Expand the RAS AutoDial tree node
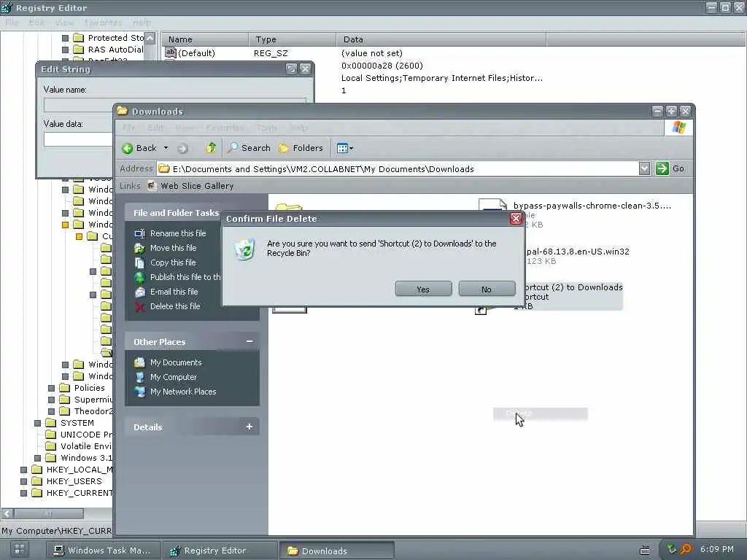The height and width of the screenshot is (560, 747). (x=65, y=50)
